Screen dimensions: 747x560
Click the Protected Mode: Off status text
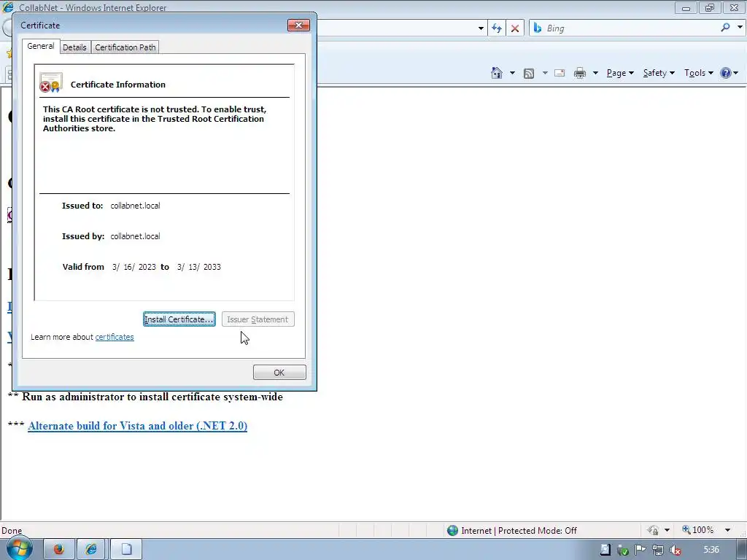tap(538, 531)
